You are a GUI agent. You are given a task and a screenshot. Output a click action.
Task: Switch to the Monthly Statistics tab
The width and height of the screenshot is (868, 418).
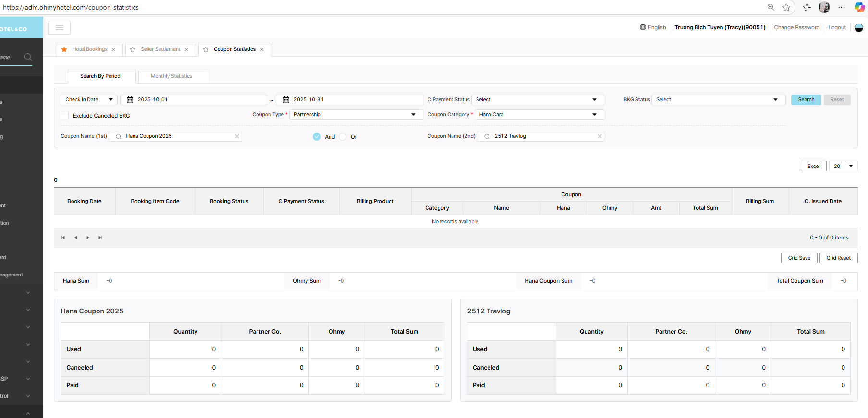171,76
